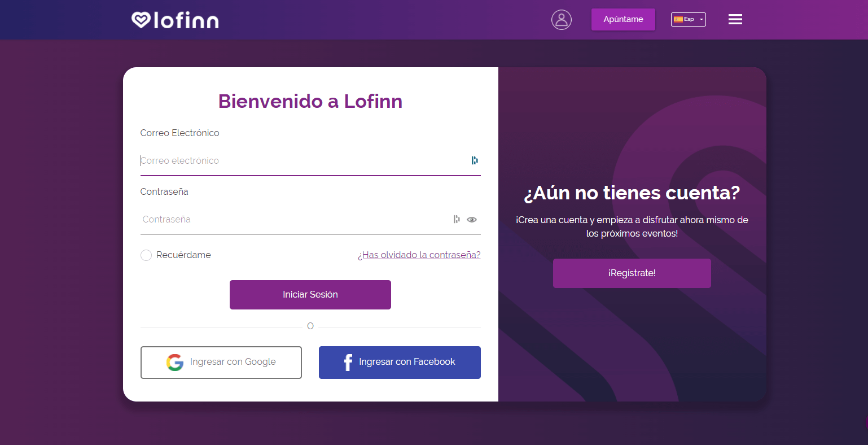The width and height of the screenshot is (868, 445).
Task: Click the Facebook f logo
Action: 348,363
